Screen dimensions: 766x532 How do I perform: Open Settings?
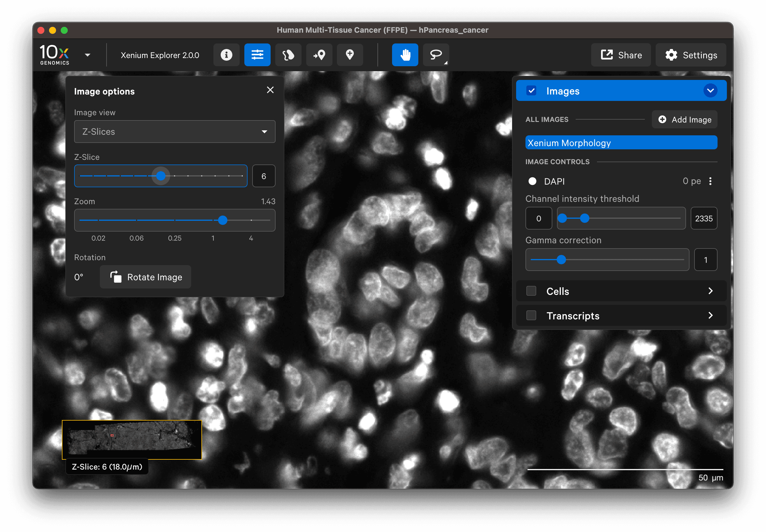691,55
